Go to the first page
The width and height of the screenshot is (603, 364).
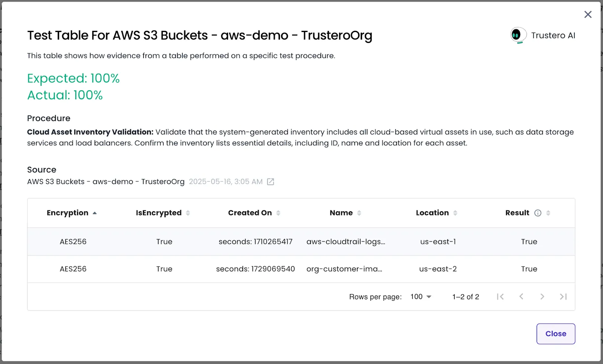pos(500,297)
